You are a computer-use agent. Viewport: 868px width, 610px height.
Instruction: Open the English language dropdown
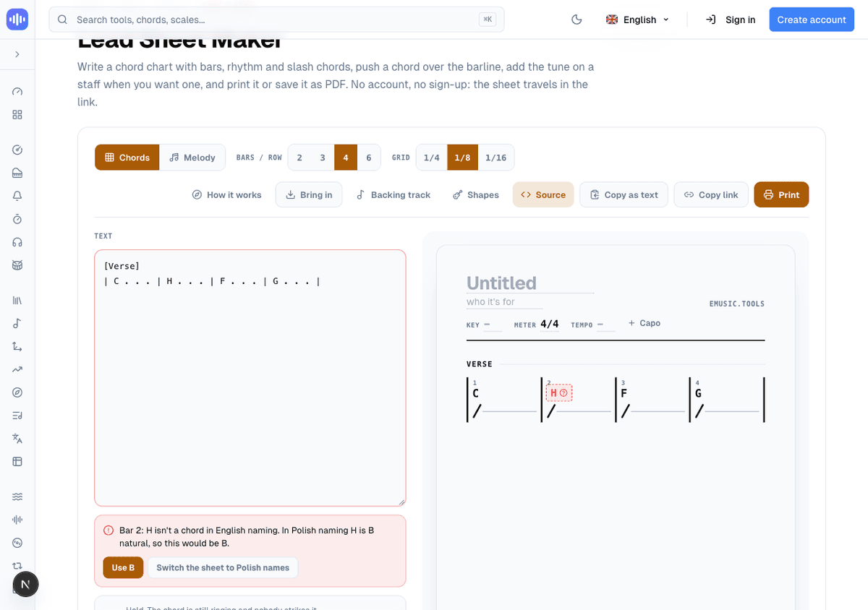637,20
